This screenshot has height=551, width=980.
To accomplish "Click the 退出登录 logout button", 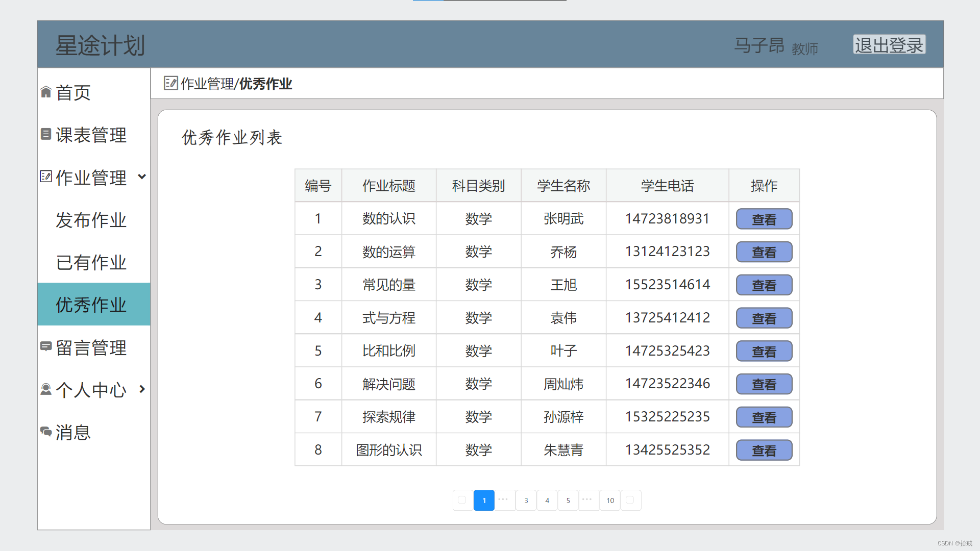I will (x=889, y=45).
